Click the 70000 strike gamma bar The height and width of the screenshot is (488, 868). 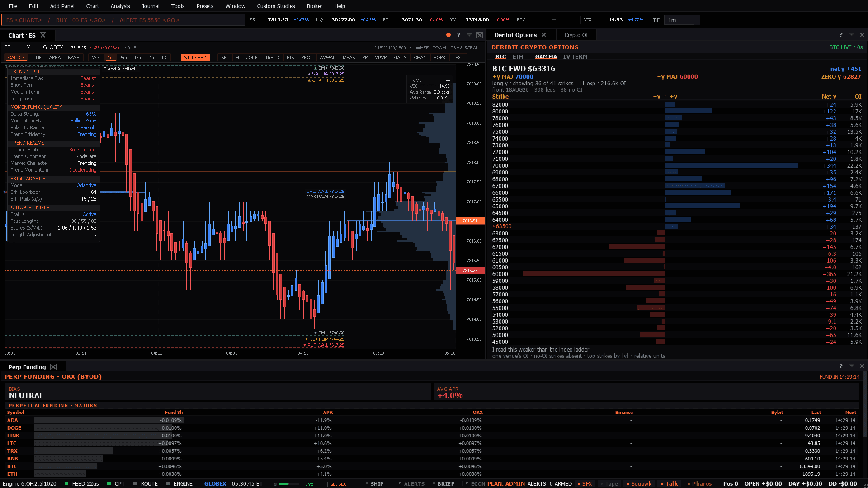(x=731, y=165)
